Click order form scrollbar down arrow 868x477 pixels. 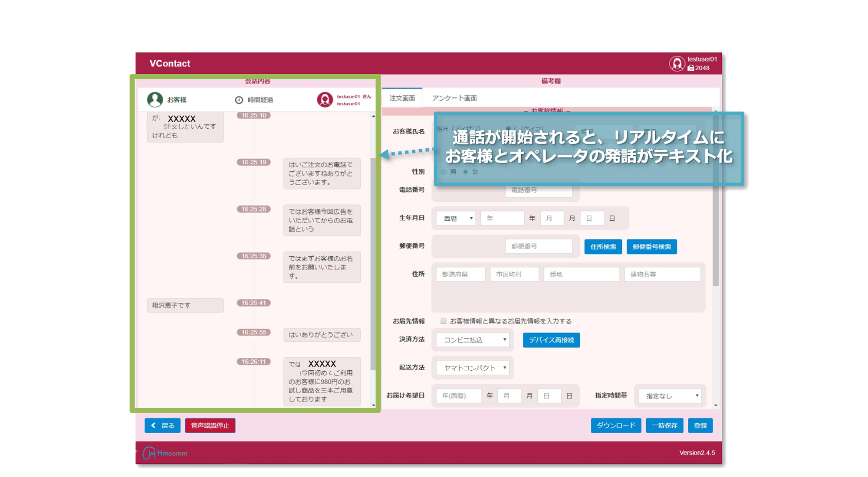point(716,405)
